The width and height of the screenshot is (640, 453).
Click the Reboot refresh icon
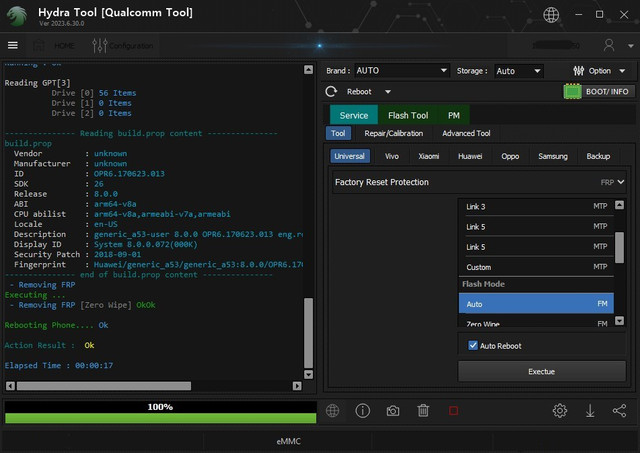331,91
